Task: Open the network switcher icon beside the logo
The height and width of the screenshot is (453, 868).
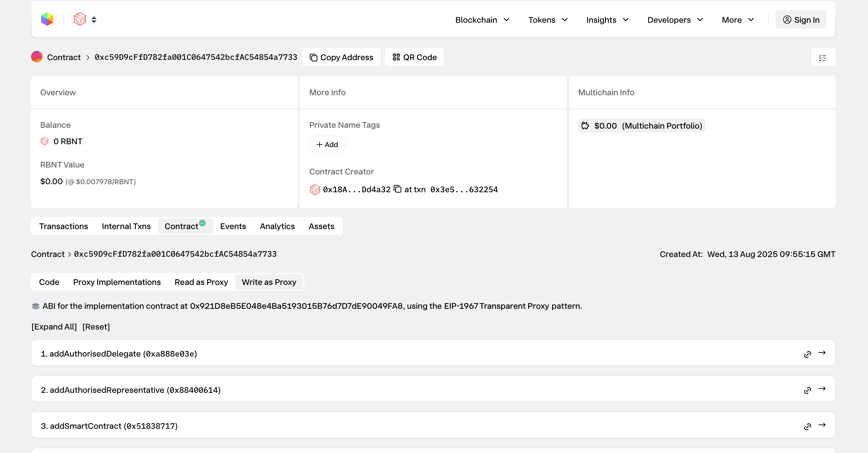Action: click(94, 19)
